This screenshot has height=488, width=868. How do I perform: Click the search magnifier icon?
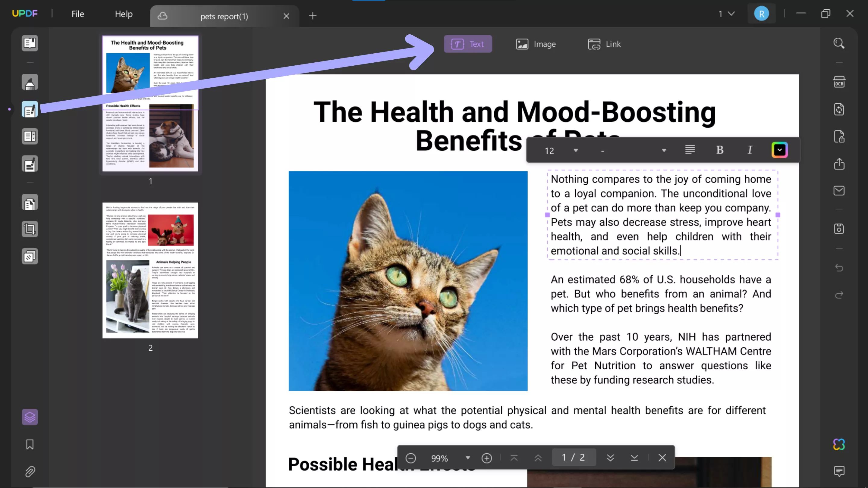click(x=839, y=43)
